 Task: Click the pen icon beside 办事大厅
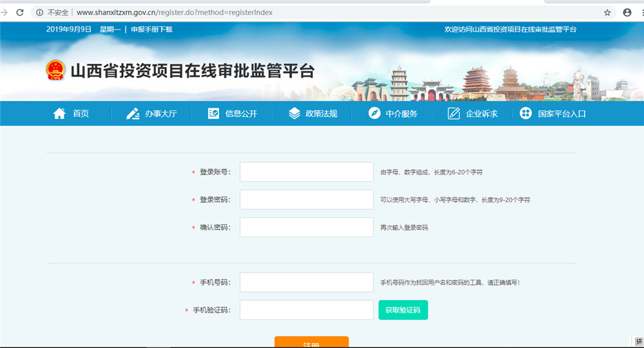click(133, 113)
